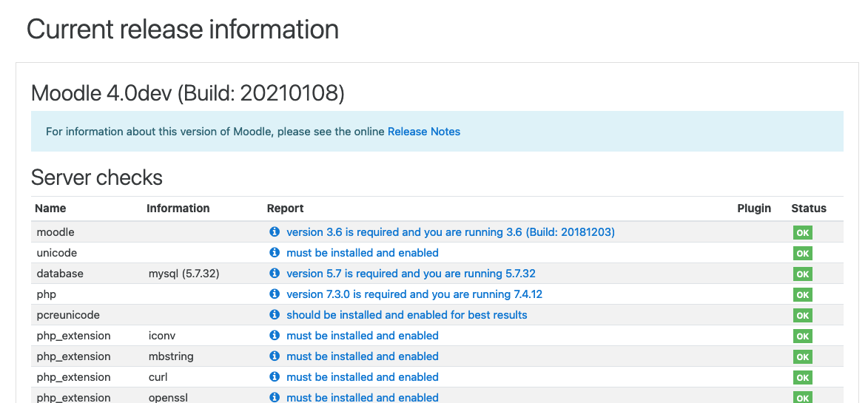This screenshot has width=868, height=403.
Task: Click the 'moodle' name cell
Action: [x=55, y=232]
